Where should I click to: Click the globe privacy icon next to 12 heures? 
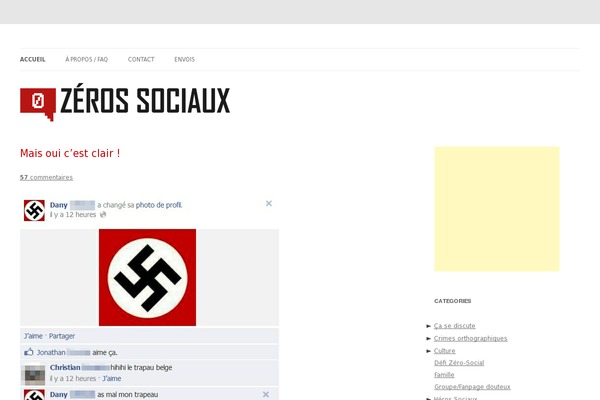click(103, 215)
